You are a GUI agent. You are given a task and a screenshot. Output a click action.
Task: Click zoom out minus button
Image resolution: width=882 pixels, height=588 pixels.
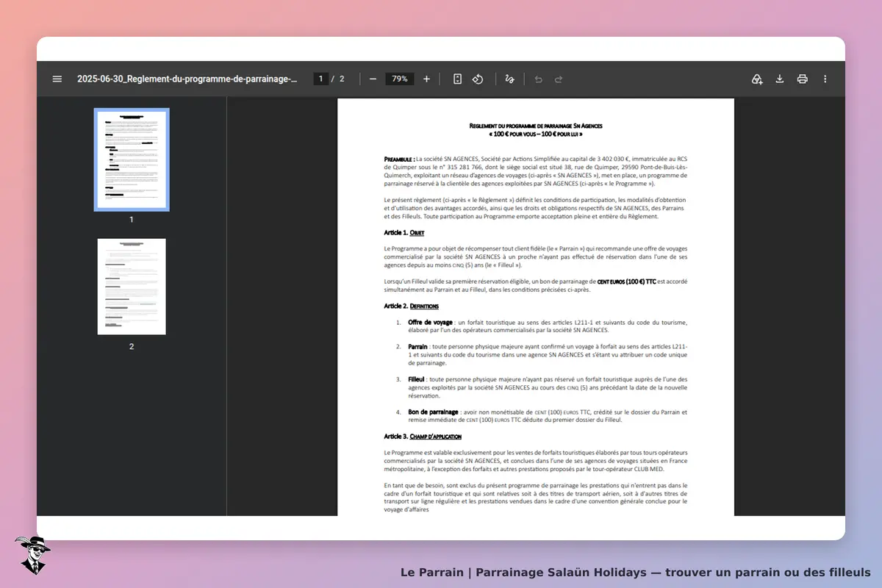point(373,79)
